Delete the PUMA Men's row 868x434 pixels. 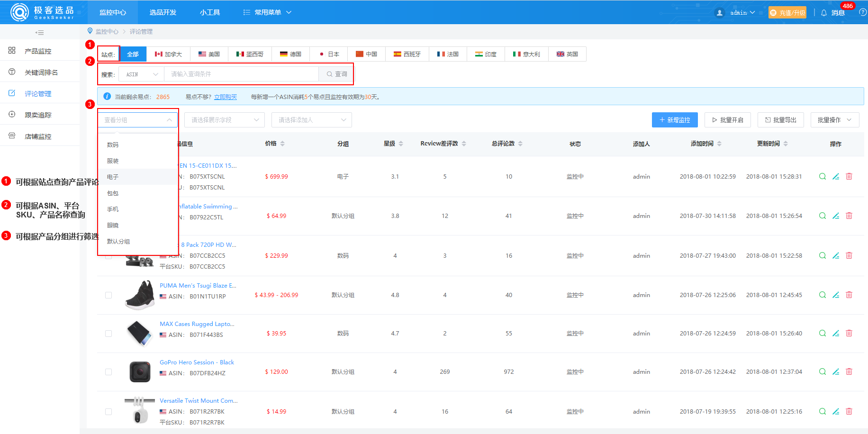849,295
